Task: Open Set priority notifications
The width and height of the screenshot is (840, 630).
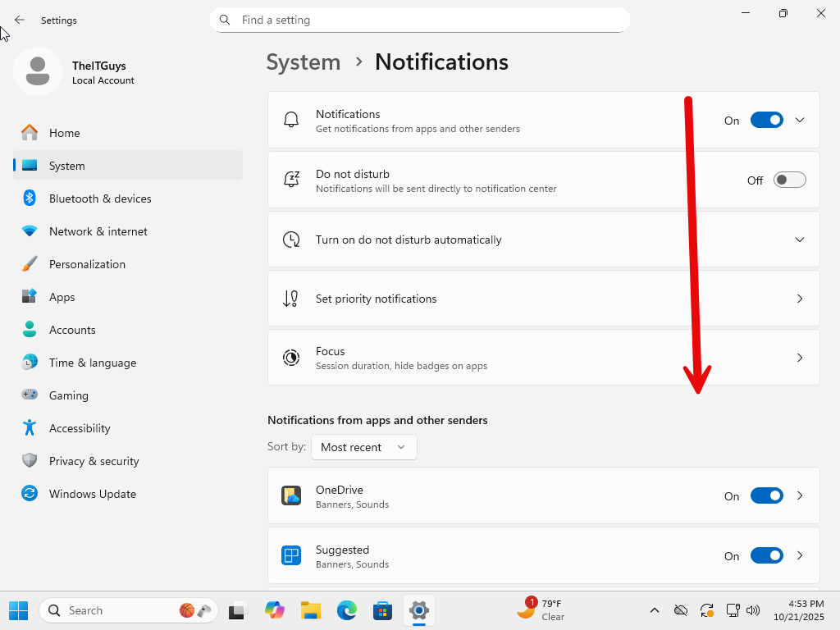Action: click(543, 299)
